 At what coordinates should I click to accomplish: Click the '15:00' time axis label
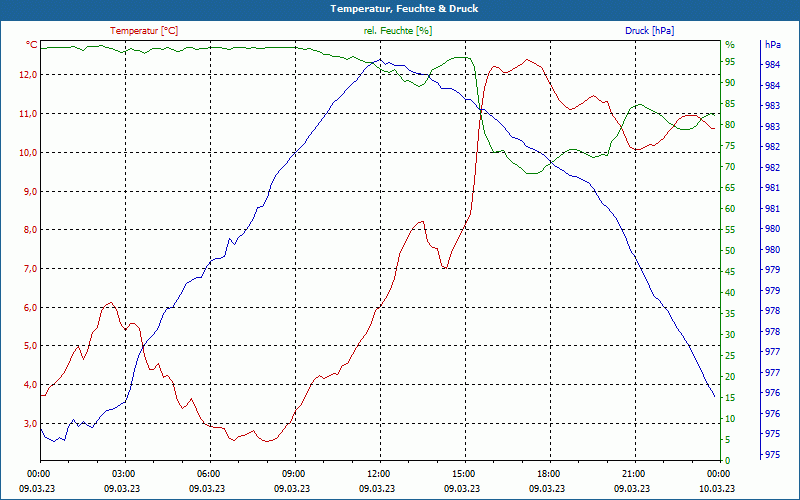click(x=463, y=473)
